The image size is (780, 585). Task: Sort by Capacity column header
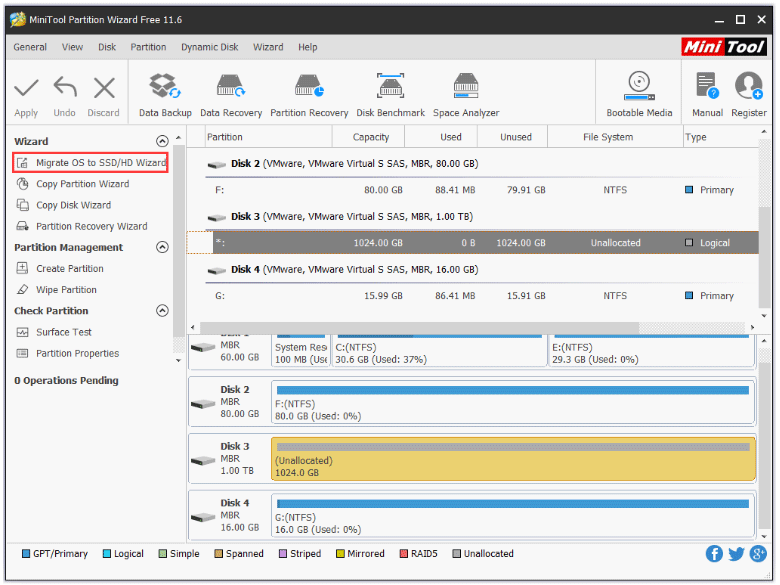click(x=369, y=137)
